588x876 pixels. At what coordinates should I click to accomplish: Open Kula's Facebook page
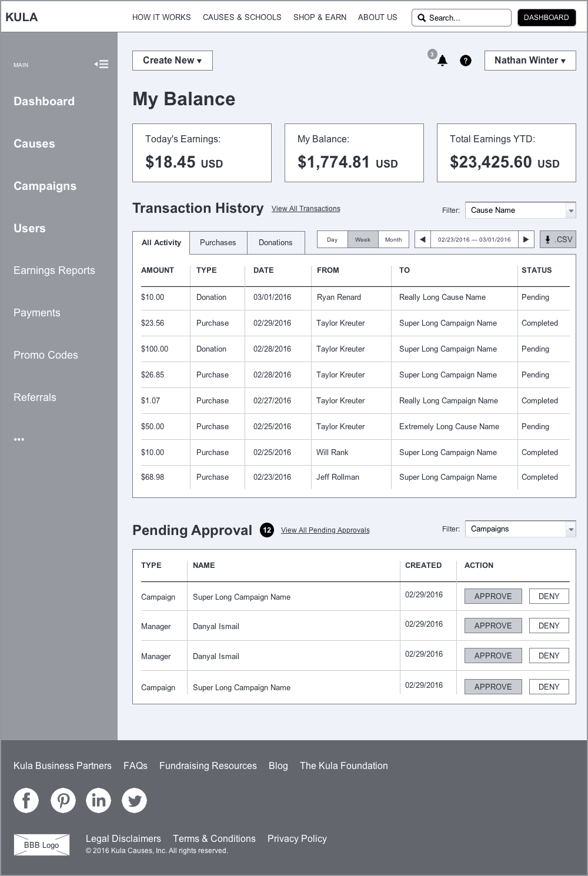[x=26, y=800]
